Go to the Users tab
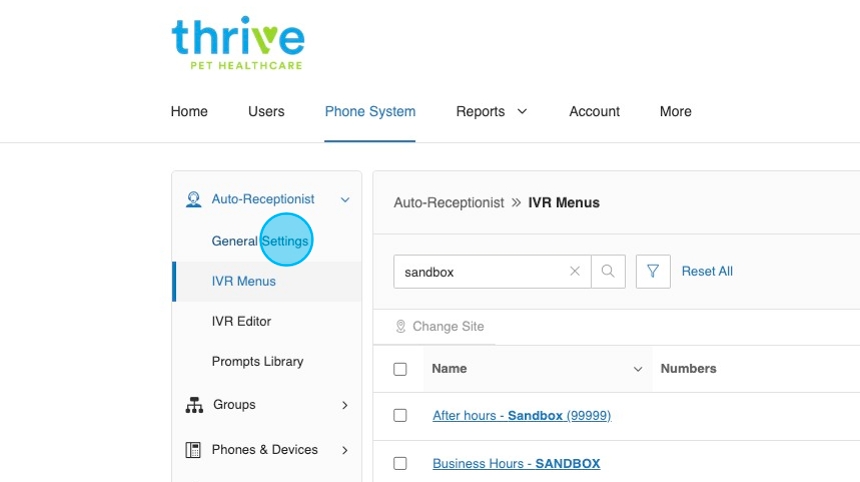Viewport: 860px width, 482px height. [x=266, y=112]
